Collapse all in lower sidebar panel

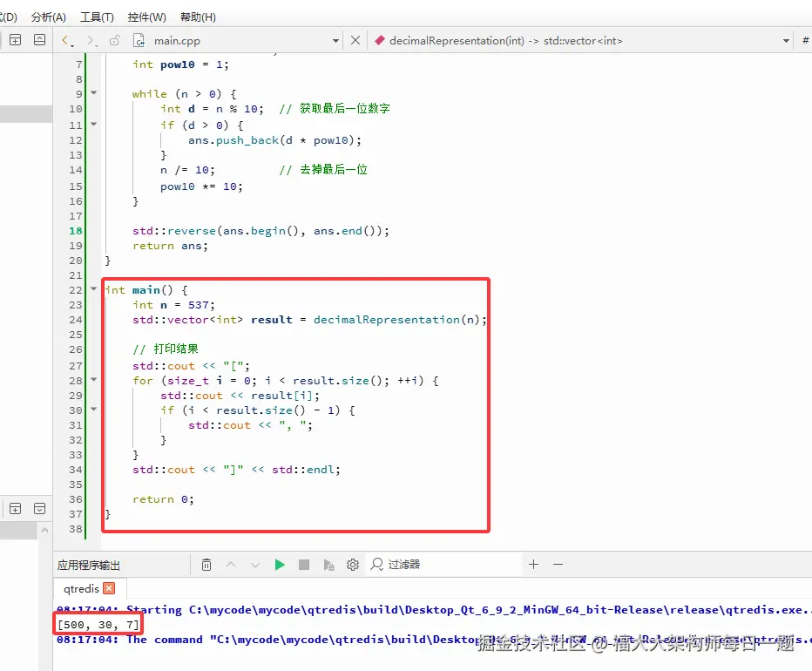[39, 508]
